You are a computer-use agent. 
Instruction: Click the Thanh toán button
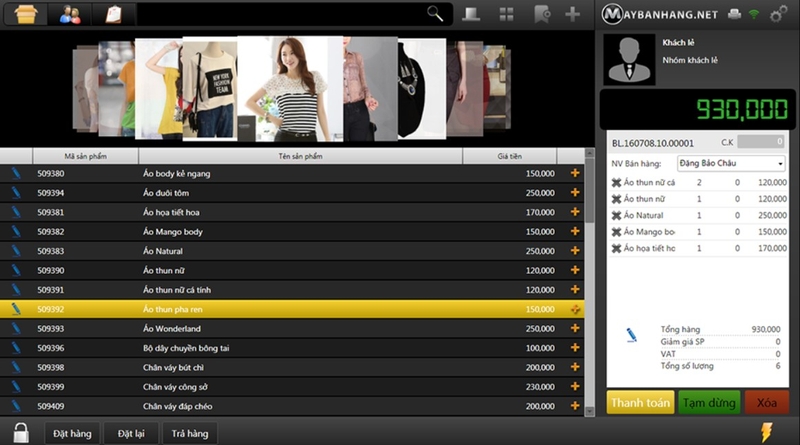point(640,403)
